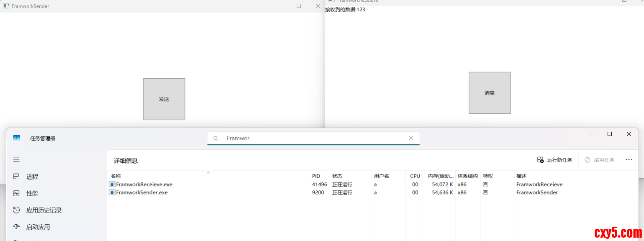644x241 pixels.
Task: Clear the Task Manager search text
Action: [411, 138]
